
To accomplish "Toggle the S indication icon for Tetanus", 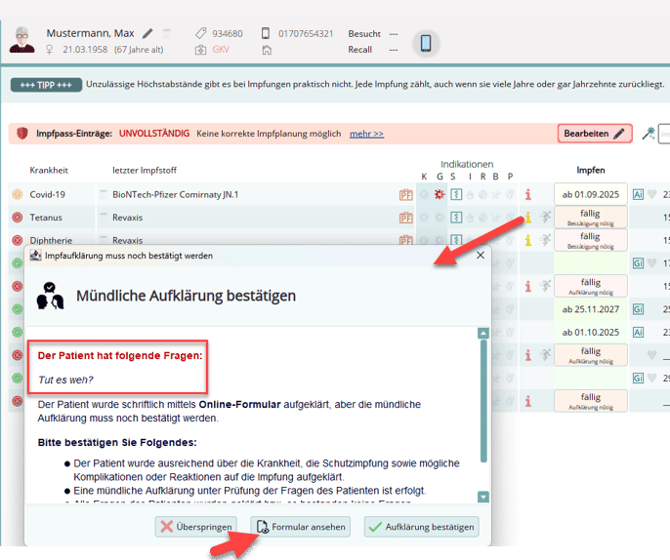I will [x=453, y=217].
